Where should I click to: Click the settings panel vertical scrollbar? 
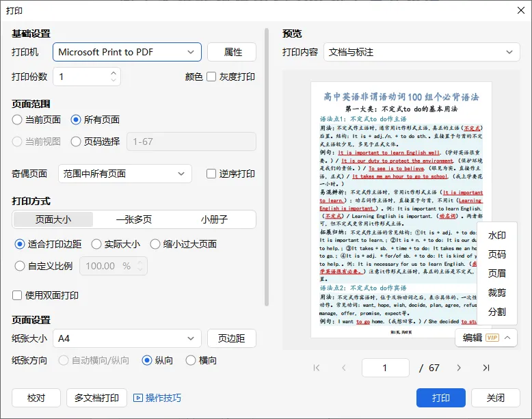(267, 167)
